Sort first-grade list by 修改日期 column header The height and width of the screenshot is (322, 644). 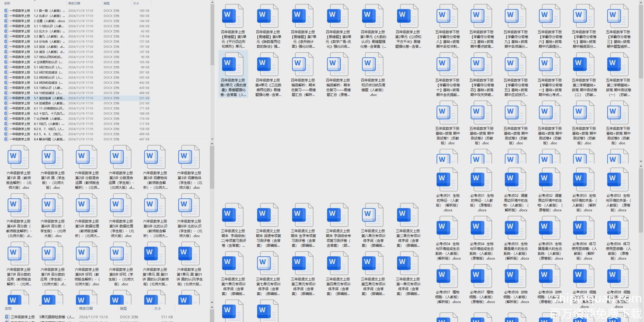[74, 3]
